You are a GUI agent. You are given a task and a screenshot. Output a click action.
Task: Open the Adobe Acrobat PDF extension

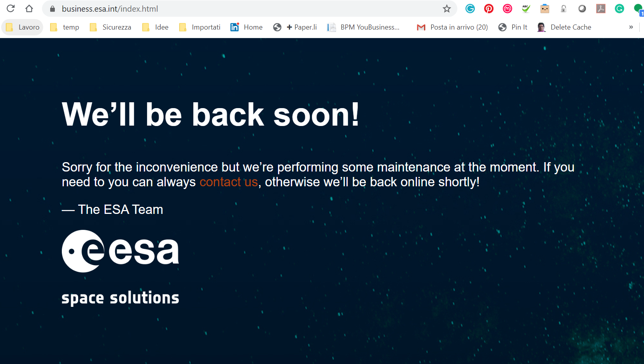(x=600, y=9)
